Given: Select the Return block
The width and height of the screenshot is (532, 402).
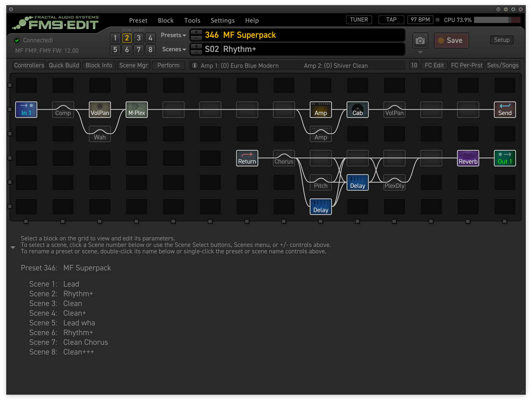Looking at the screenshot, I should coord(247,158).
